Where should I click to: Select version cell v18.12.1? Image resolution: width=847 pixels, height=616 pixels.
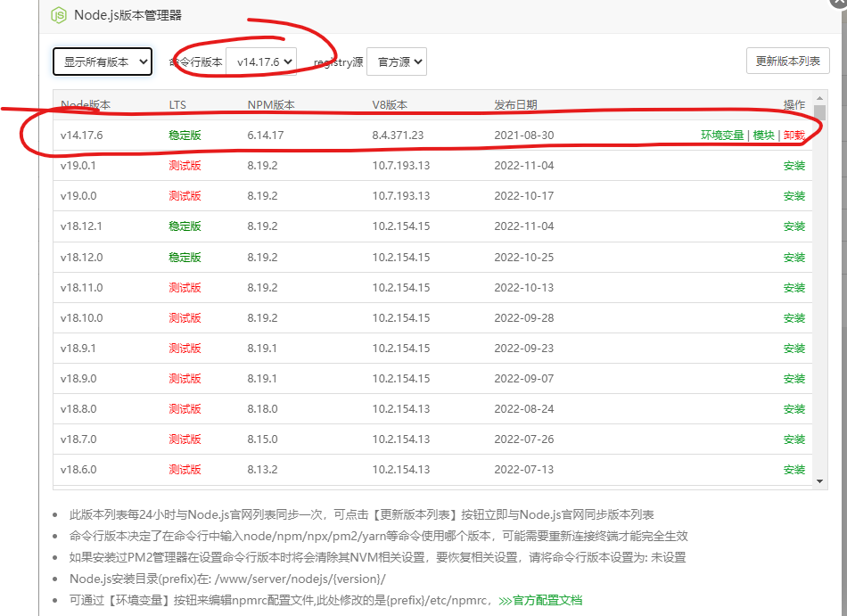[x=81, y=226]
